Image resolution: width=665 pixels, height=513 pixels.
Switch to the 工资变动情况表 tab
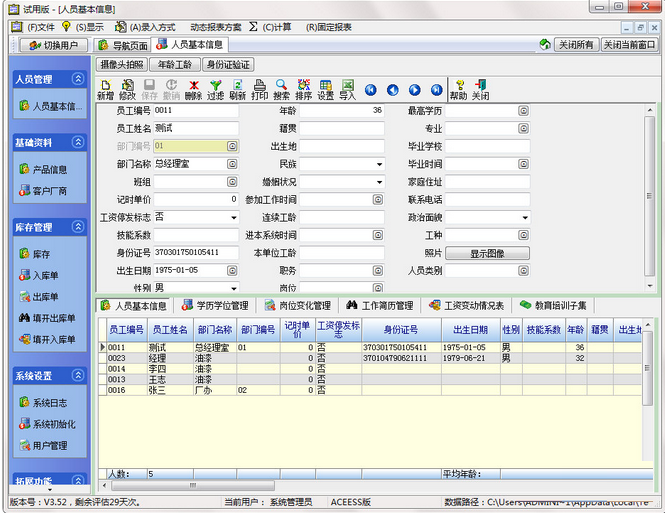click(x=467, y=305)
